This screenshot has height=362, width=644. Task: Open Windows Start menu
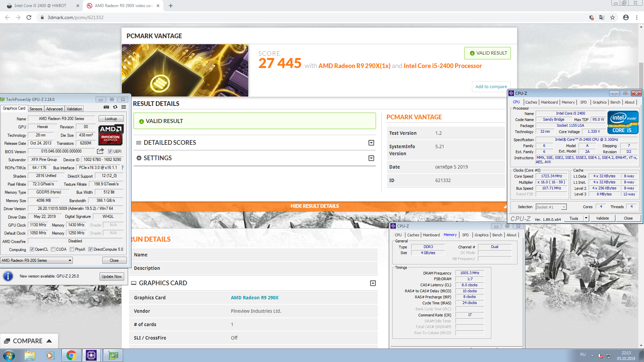[x=9, y=355]
